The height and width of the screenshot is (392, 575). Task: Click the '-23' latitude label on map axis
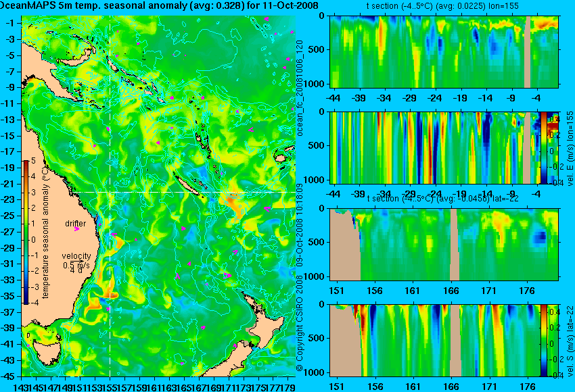(8, 199)
